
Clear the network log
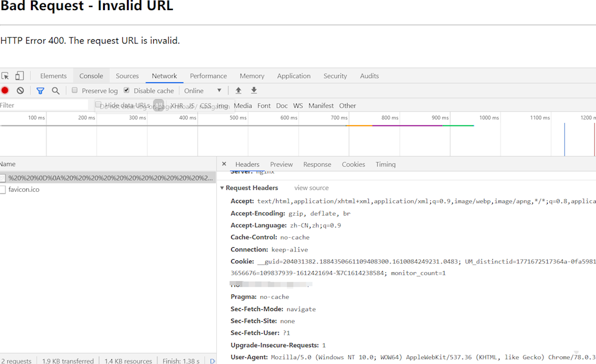pos(20,91)
